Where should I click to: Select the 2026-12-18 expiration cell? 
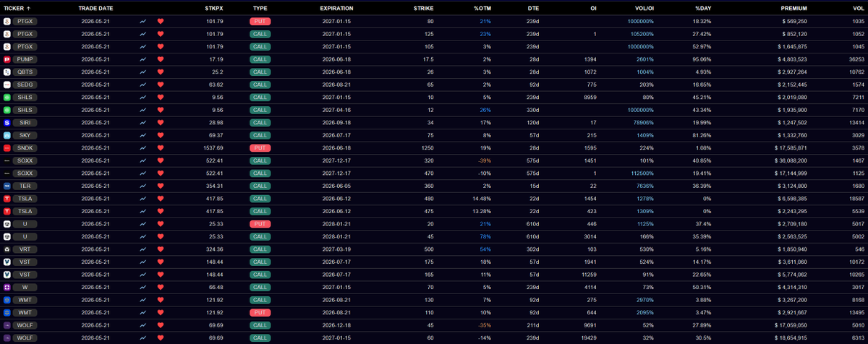(x=337, y=325)
